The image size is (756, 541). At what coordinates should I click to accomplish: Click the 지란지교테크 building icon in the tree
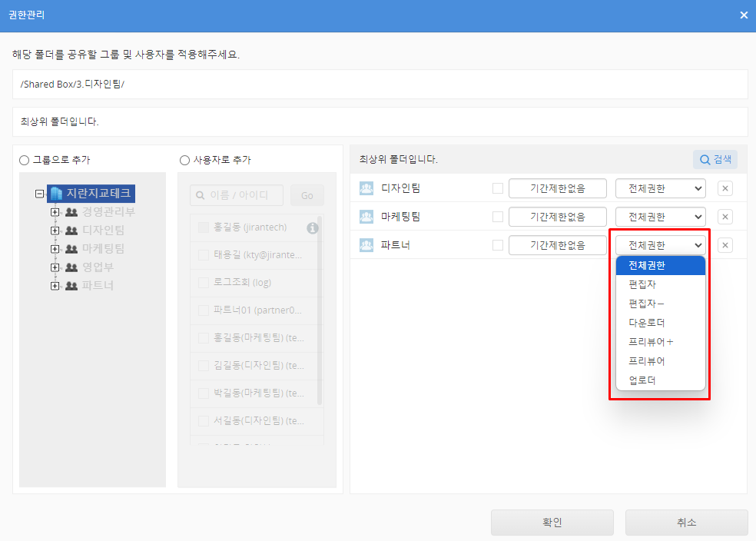point(56,194)
